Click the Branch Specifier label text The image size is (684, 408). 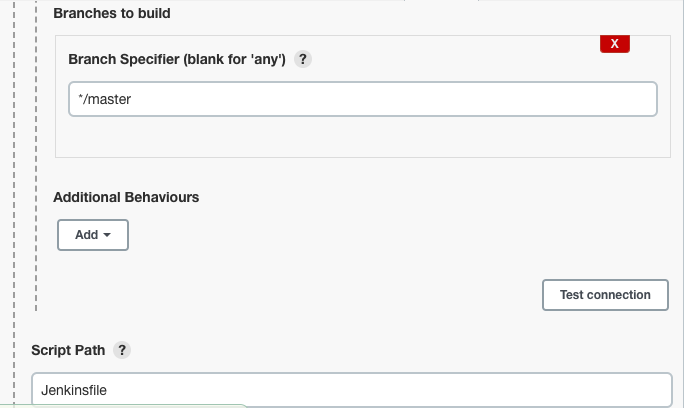(x=177, y=59)
